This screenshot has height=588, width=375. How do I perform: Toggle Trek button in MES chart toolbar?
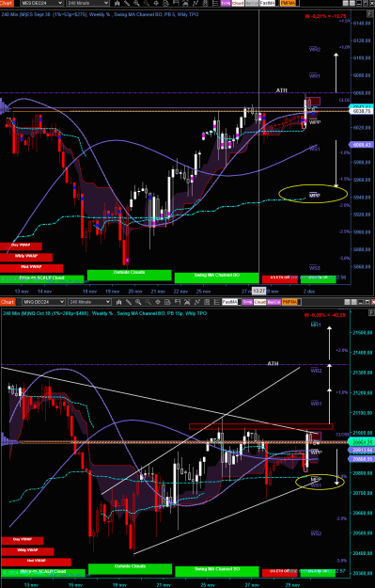226,3
